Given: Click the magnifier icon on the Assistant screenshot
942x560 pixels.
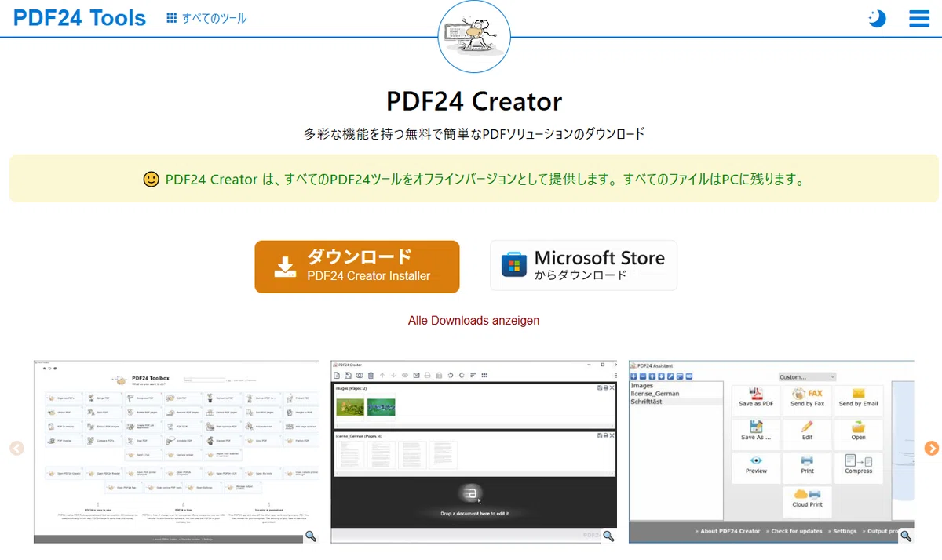Looking at the screenshot, I should (906, 536).
